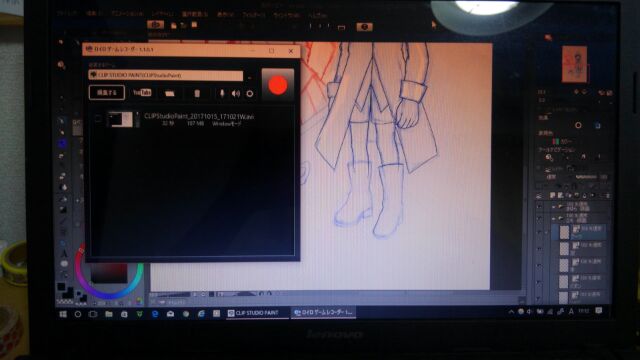
Task: Open the Action Center notification icon
Action: [598, 311]
